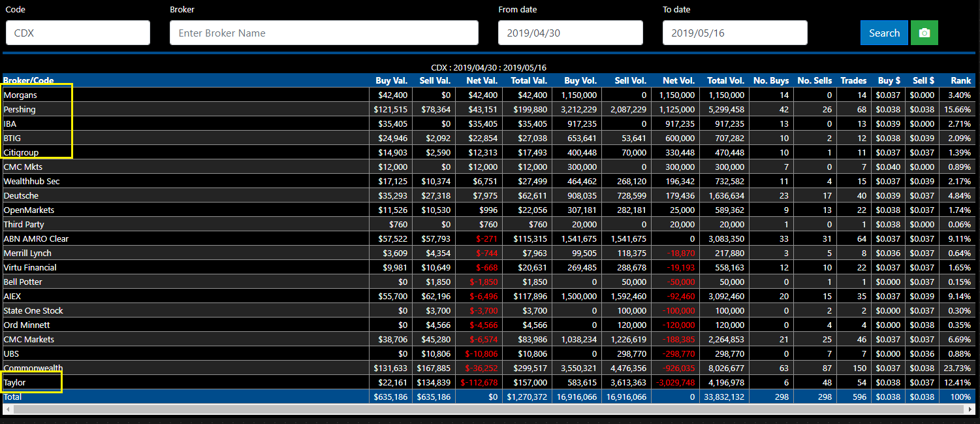Screen dimensions: 980x424
Task: Select the Morgans broker row
Action: click(488, 95)
